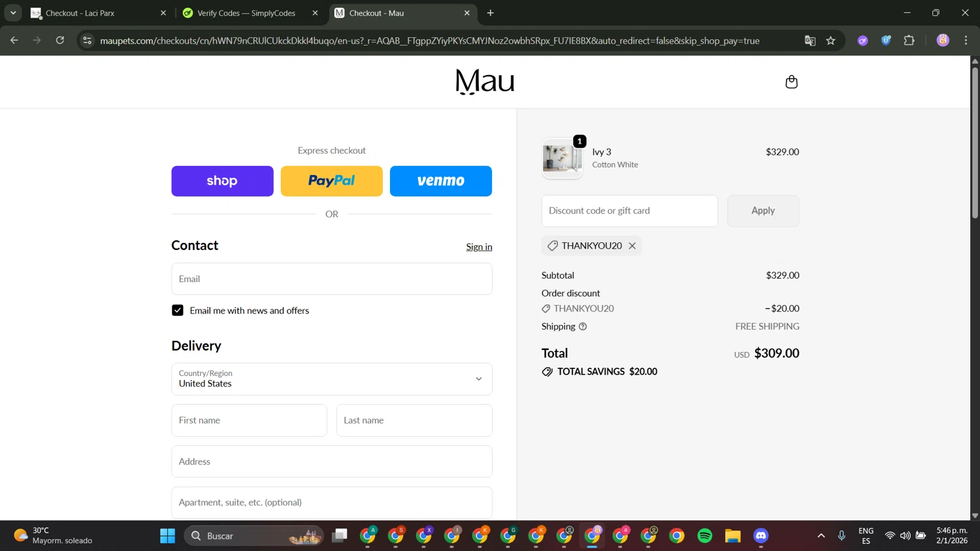Open the weather widget on taskbar
The height and width of the screenshot is (551, 980).
pyautogui.click(x=54, y=536)
